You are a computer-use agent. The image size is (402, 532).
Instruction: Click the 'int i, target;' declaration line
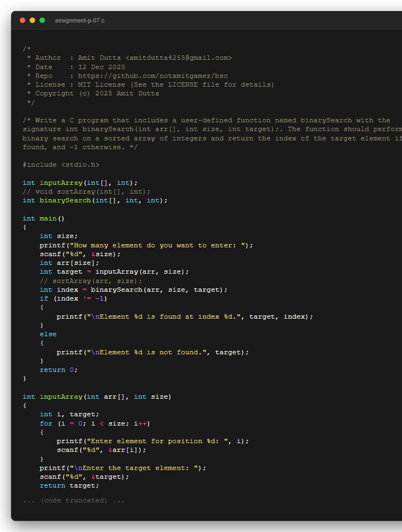69,414
